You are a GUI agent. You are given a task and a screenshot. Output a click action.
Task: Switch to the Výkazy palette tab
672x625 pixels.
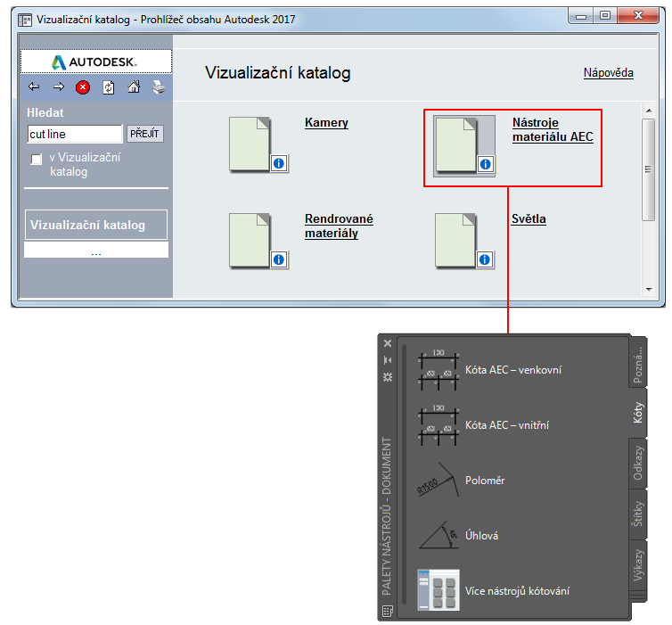(x=638, y=565)
